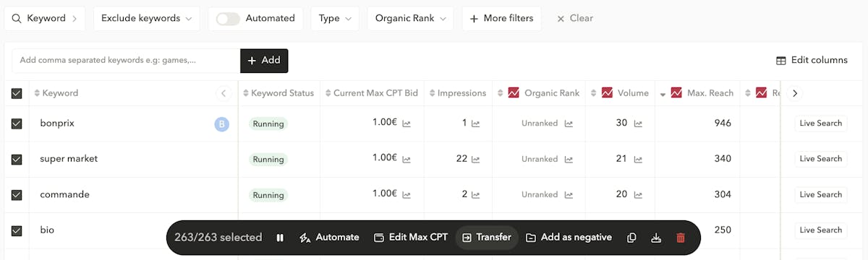Click the blue B badge next to bonprix
The width and height of the screenshot is (868, 260).
coord(221,124)
